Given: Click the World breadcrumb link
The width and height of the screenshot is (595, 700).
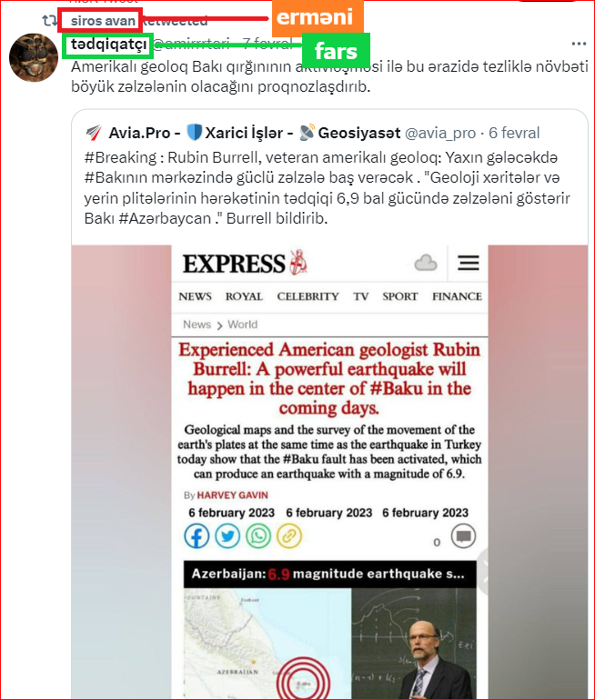Looking at the screenshot, I should click(243, 325).
